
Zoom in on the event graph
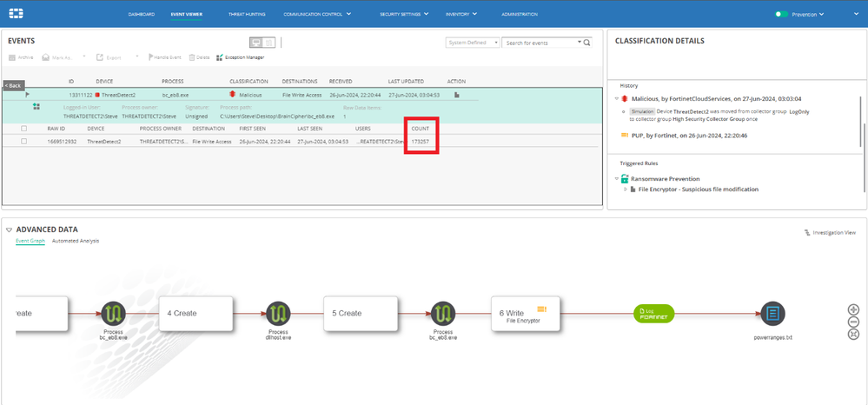click(853, 309)
